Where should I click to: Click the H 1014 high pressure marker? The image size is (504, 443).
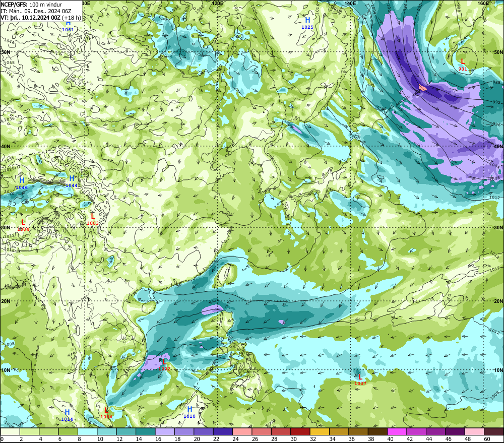(67, 415)
